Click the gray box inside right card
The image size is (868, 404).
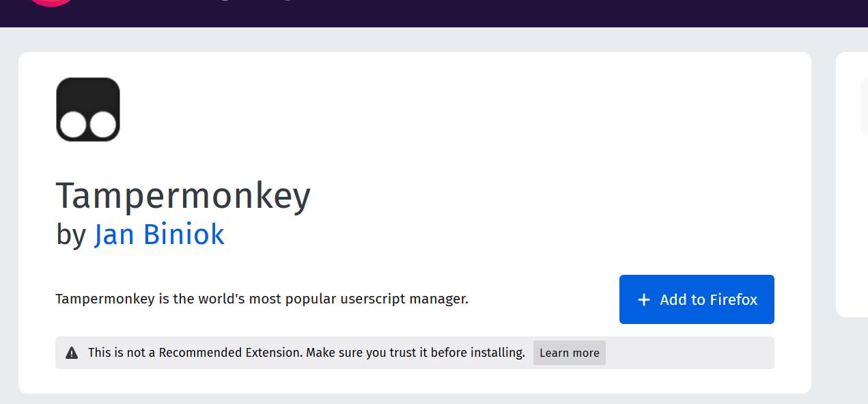(x=864, y=106)
